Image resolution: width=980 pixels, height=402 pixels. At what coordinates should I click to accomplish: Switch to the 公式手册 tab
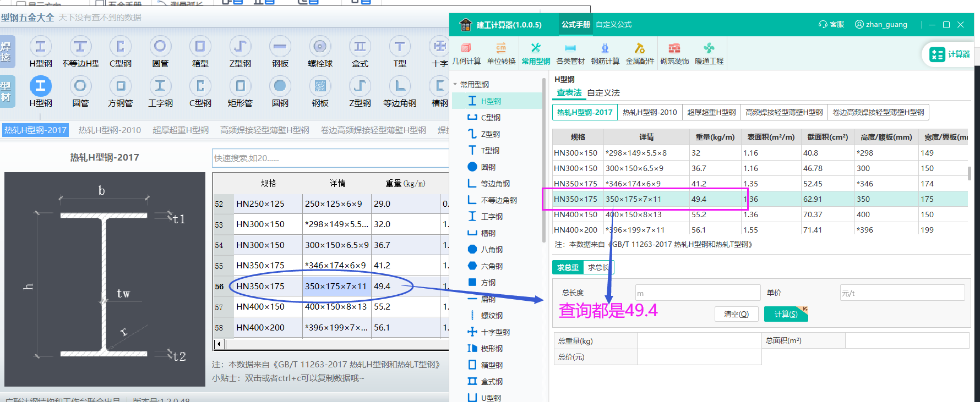pos(576,24)
